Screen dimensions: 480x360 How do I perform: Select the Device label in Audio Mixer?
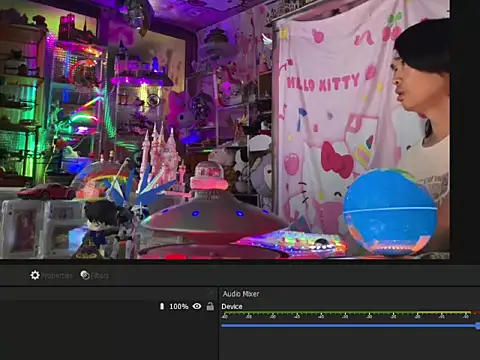tap(232, 306)
